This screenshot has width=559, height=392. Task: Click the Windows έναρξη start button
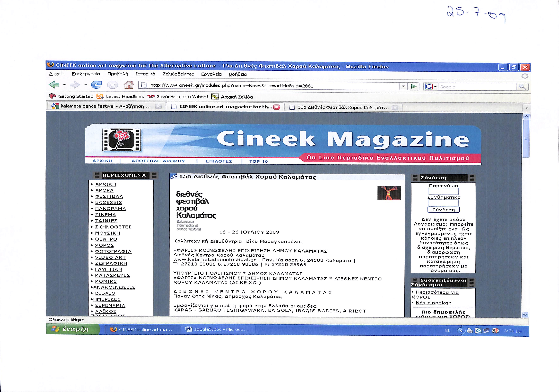point(73,329)
